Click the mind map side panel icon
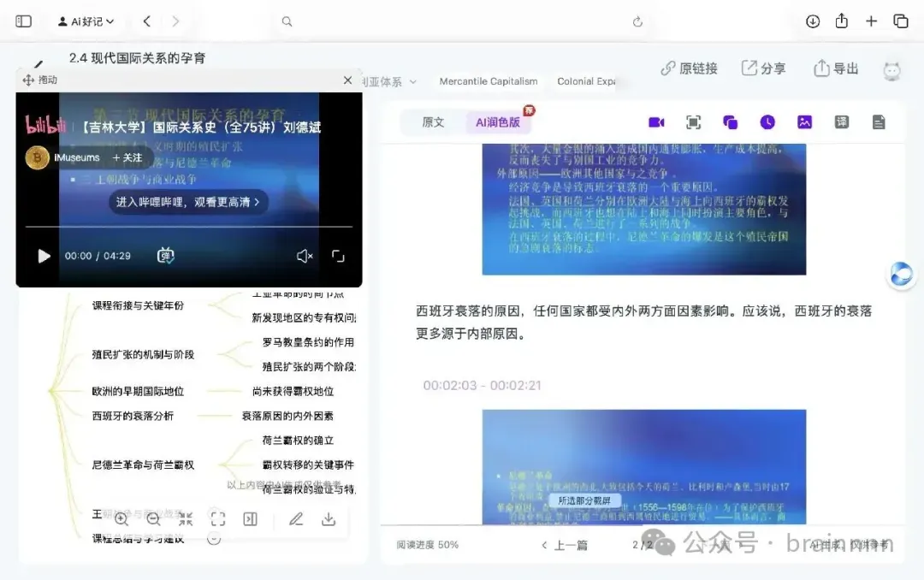924x580 pixels. (251, 518)
